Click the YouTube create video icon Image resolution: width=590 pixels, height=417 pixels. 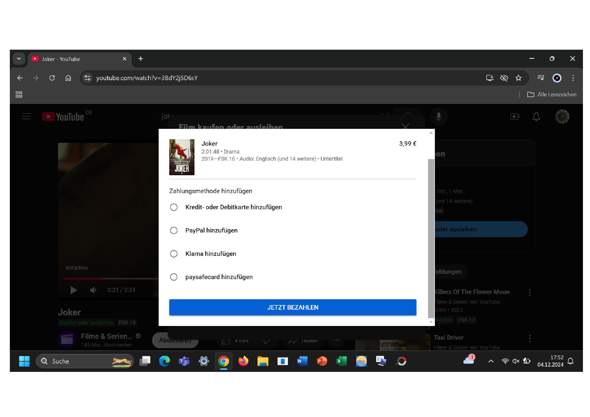tap(514, 117)
